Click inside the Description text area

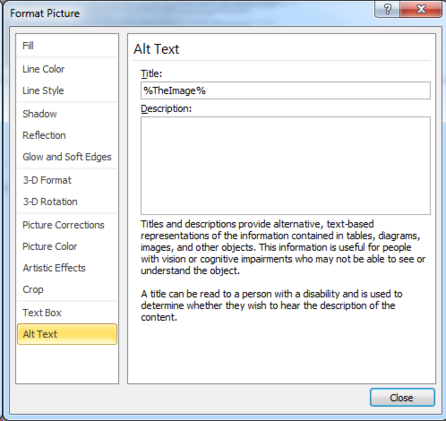point(285,165)
